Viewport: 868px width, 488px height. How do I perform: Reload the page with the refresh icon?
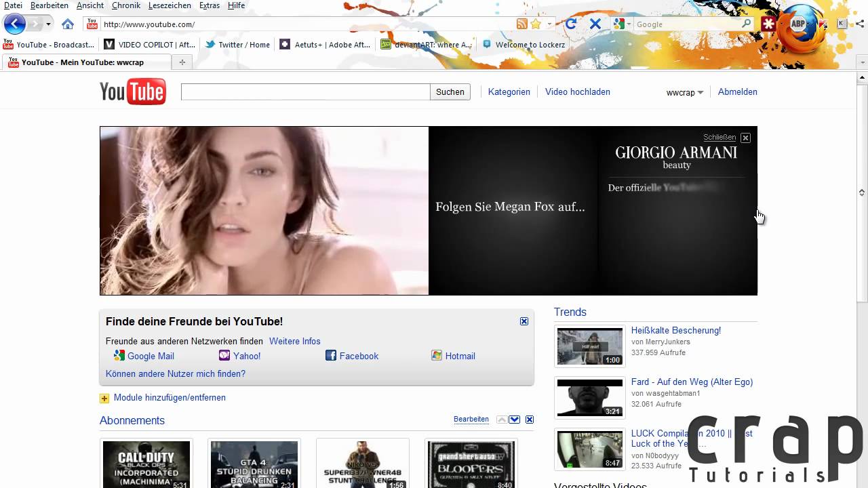(x=571, y=24)
